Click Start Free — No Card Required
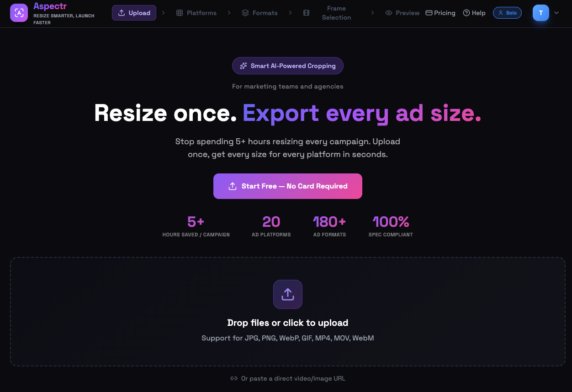Image resolution: width=572 pixels, height=392 pixels. coord(288,186)
